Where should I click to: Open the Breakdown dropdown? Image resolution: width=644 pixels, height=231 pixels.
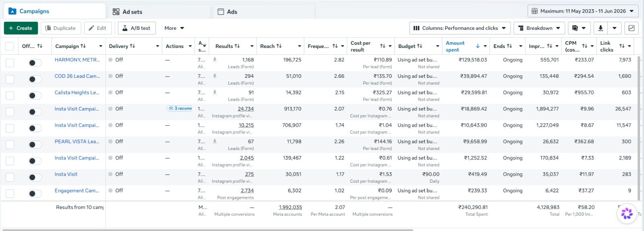539,28
